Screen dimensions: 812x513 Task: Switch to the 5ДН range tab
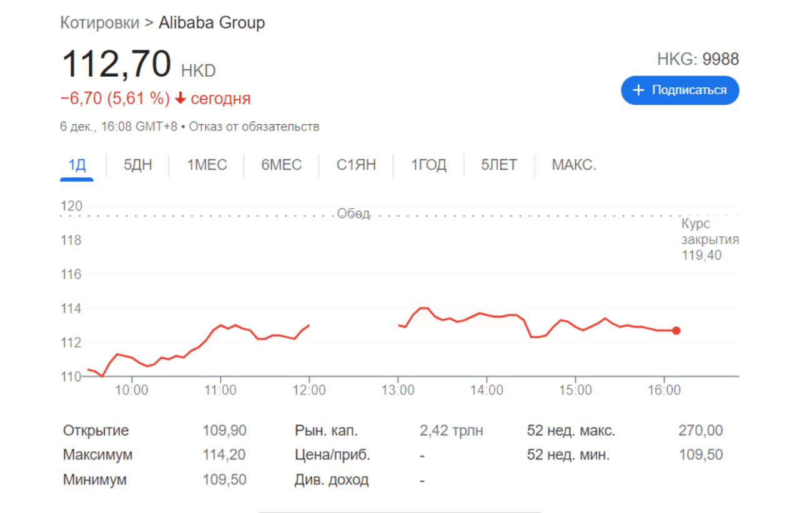138,165
